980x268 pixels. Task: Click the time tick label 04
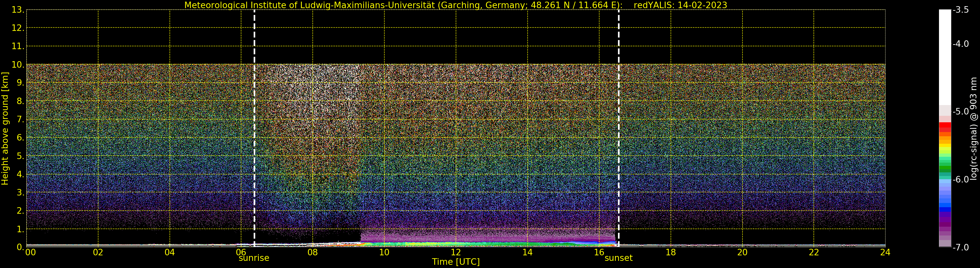coord(170,252)
